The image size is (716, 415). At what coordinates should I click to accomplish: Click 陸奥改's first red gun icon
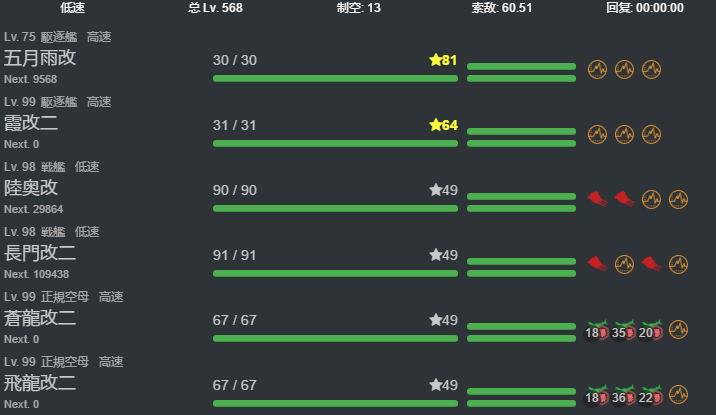(x=597, y=199)
